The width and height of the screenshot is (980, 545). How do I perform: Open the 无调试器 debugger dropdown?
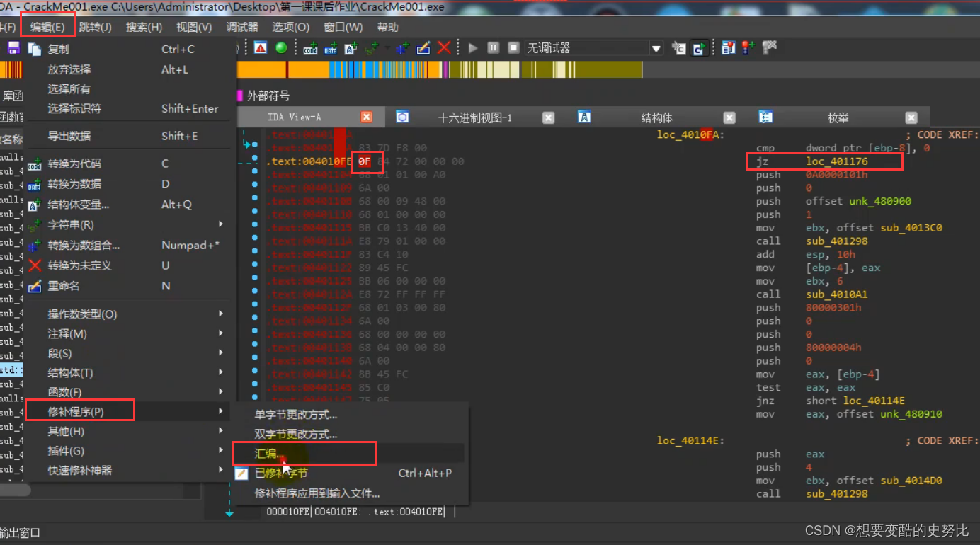[656, 48]
